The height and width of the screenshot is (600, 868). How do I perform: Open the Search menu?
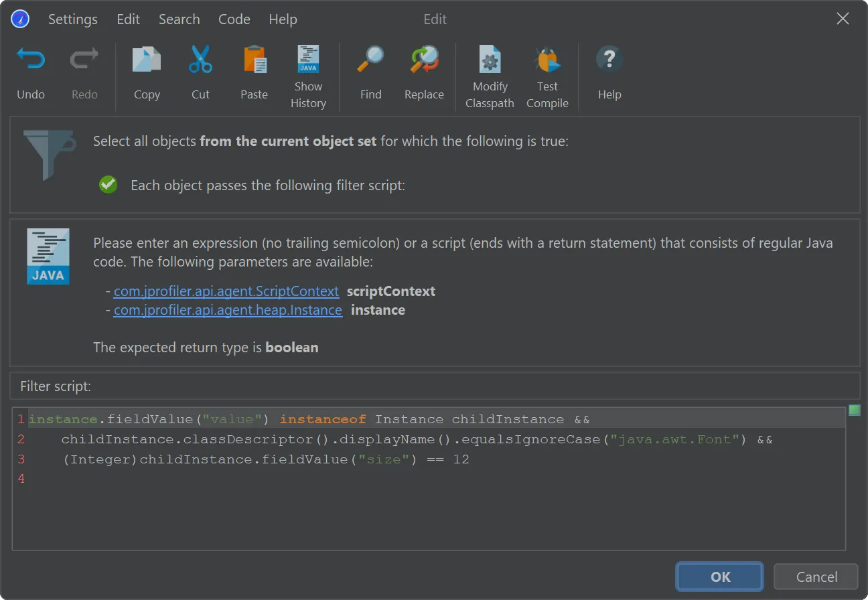click(x=179, y=19)
